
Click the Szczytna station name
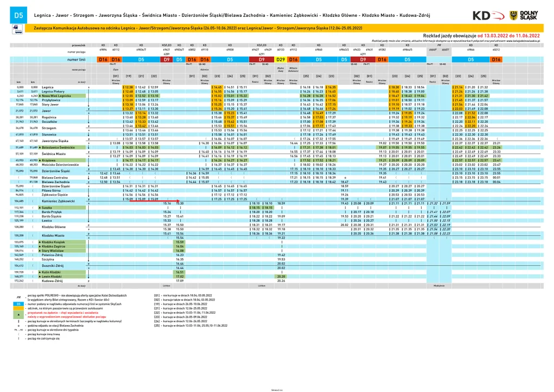[48, 259]
